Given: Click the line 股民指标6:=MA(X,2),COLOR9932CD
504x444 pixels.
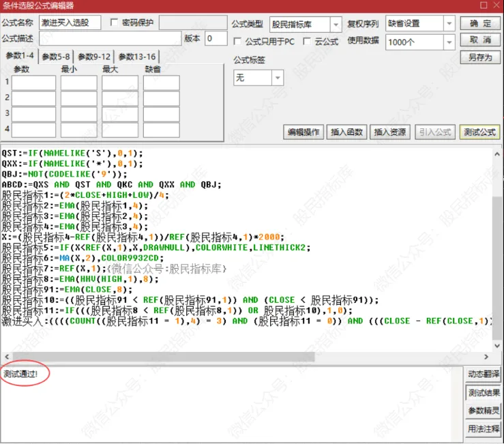Looking at the screenshot, I should coord(83,258).
